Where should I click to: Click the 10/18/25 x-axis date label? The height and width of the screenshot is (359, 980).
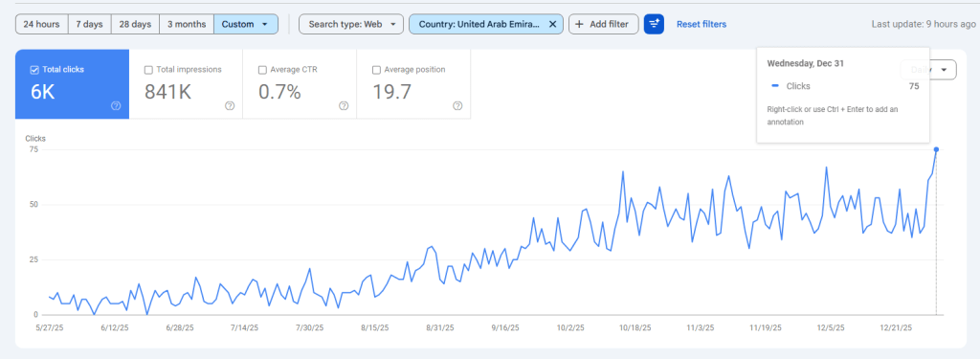click(635, 327)
